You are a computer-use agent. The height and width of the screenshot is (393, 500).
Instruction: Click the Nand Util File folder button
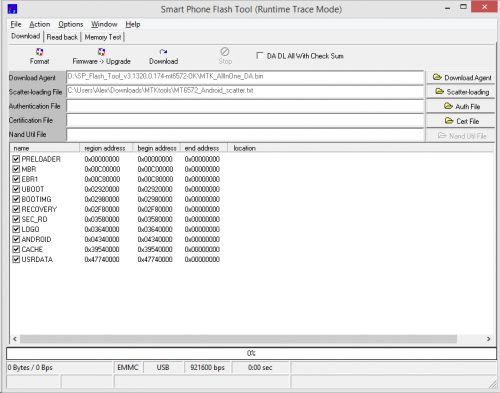462,136
